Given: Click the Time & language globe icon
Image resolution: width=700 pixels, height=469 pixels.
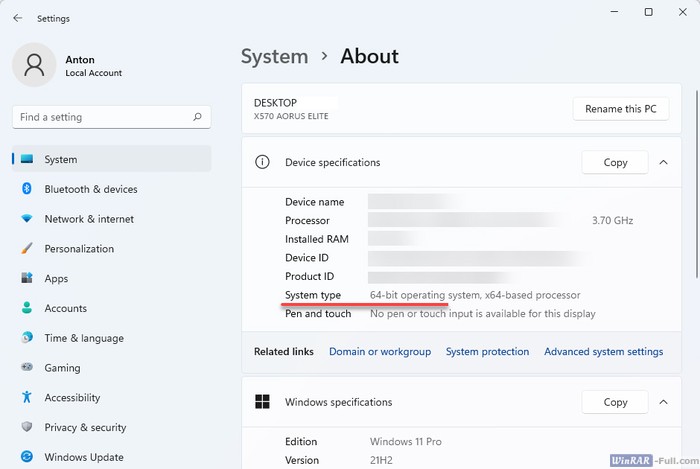Looking at the screenshot, I should [x=26, y=338].
